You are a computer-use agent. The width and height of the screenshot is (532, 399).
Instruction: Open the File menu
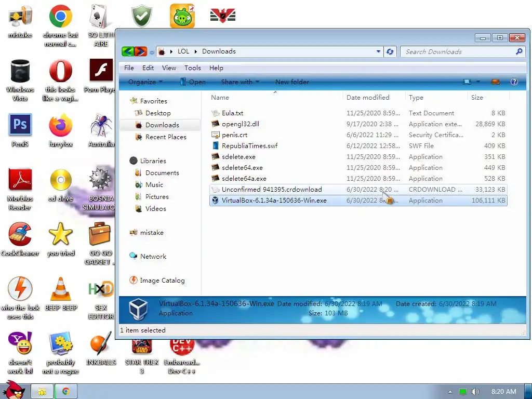click(x=129, y=68)
